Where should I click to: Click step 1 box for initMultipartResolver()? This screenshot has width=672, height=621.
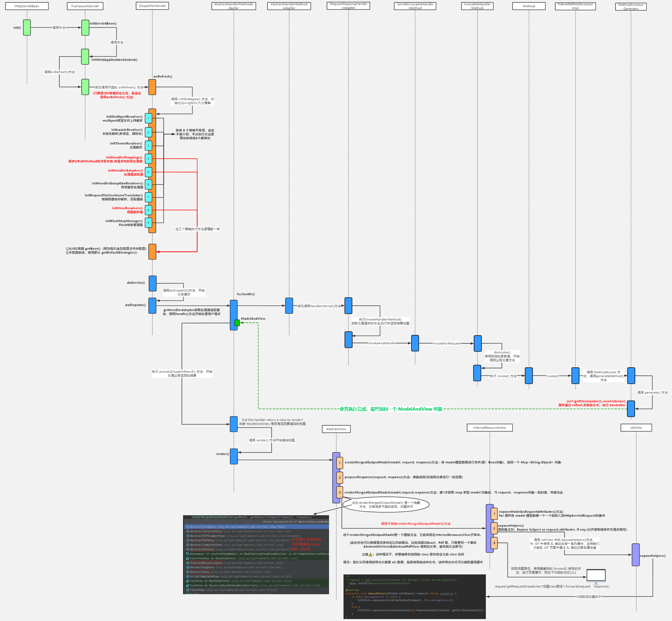pos(148,118)
